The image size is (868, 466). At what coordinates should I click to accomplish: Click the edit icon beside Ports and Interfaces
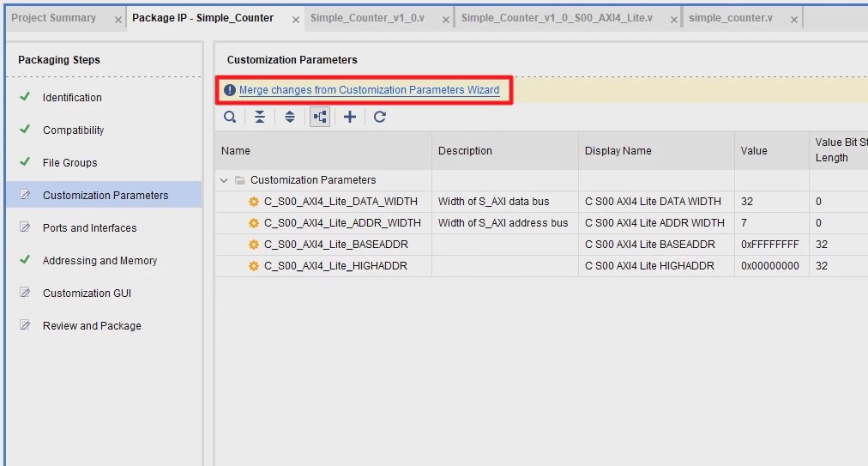(x=25, y=227)
